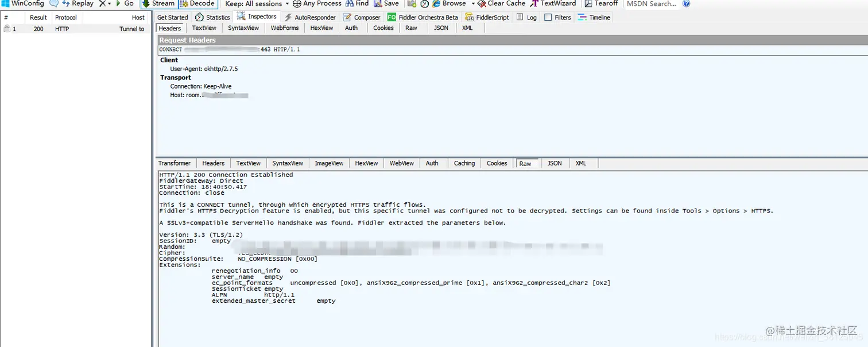The image size is (868, 347).
Task: Toggle Decode mode in toolbar
Action: coord(198,3)
